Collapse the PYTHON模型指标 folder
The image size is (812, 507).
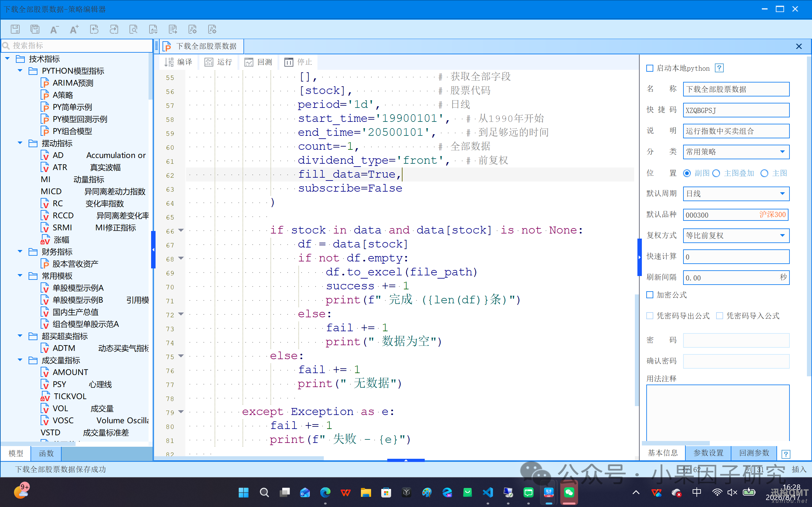point(20,71)
